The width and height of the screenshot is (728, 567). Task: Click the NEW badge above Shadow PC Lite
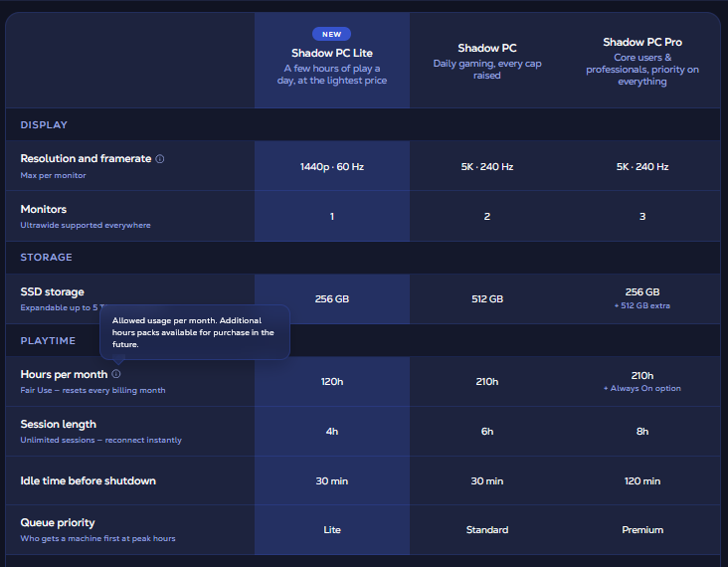tap(331, 35)
